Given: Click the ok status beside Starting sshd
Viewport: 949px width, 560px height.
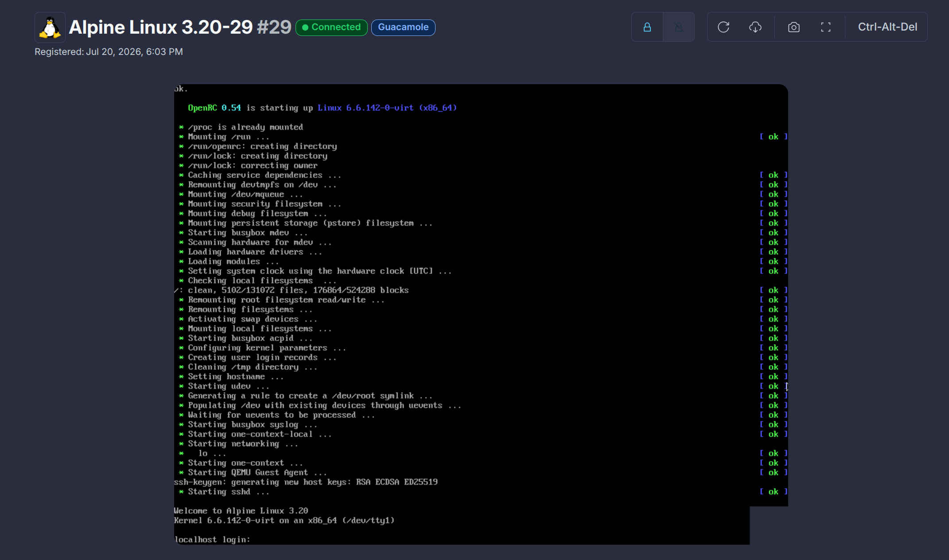Looking at the screenshot, I should point(774,492).
